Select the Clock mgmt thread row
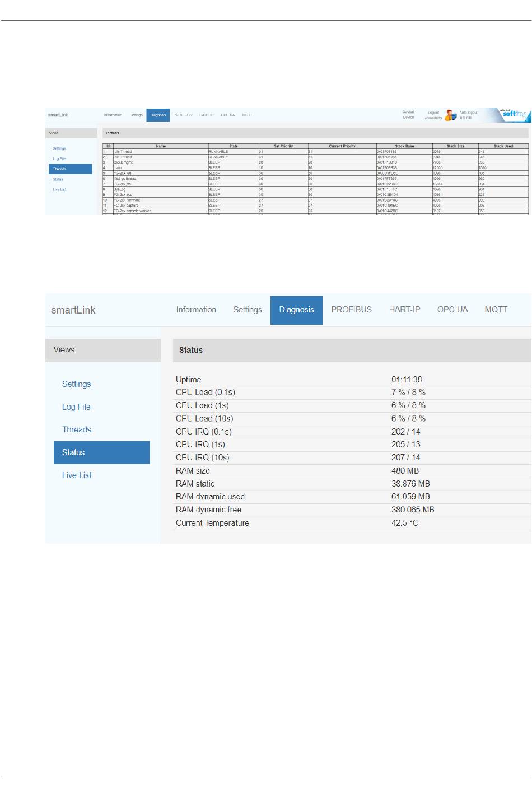532x789 pixels. (x=123, y=162)
